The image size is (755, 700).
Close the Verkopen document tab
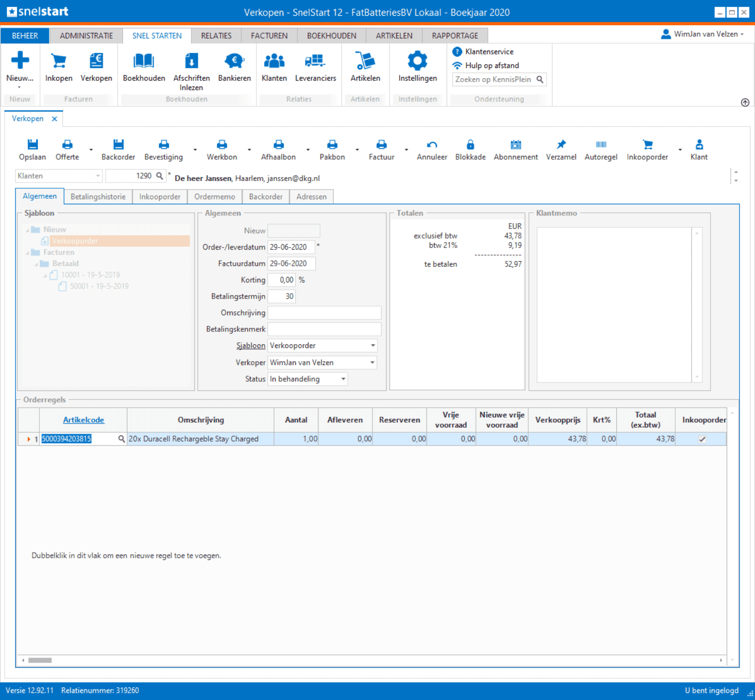click(55, 119)
